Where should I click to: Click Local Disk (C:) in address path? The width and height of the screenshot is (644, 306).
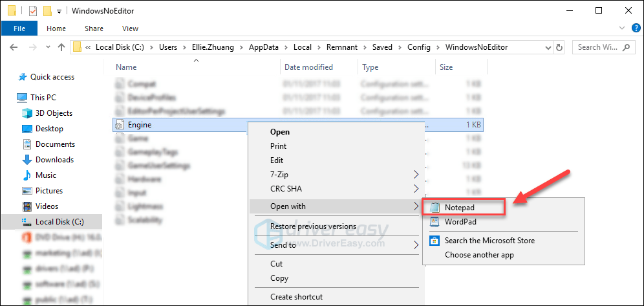click(x=120, y=47)
